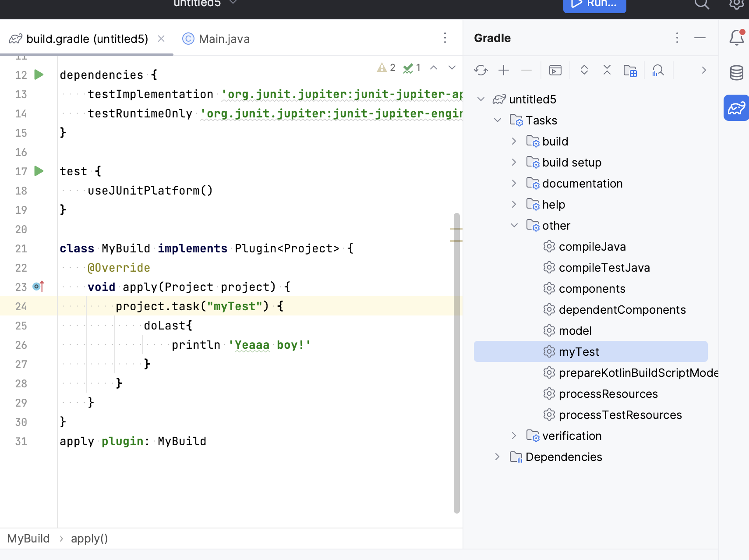Select verification folder label
Viewport: 749px width, 560px height.
(572, 436)
